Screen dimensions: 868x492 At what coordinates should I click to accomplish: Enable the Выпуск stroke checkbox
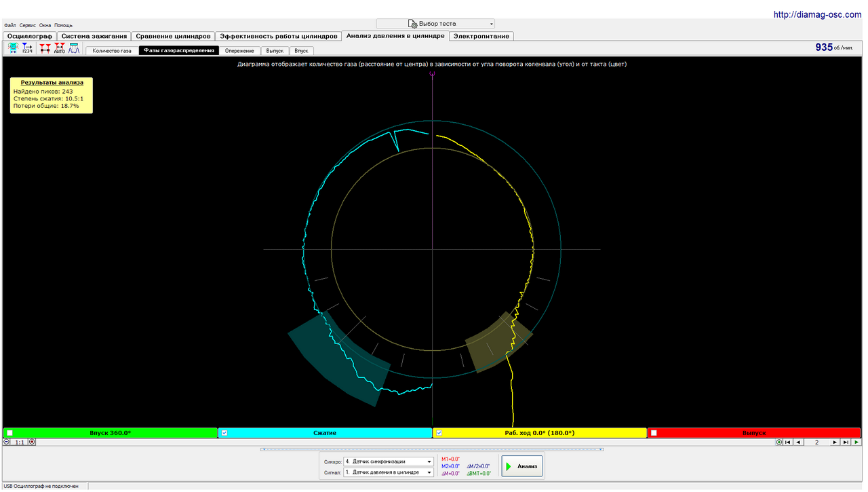tap(654, 433)
